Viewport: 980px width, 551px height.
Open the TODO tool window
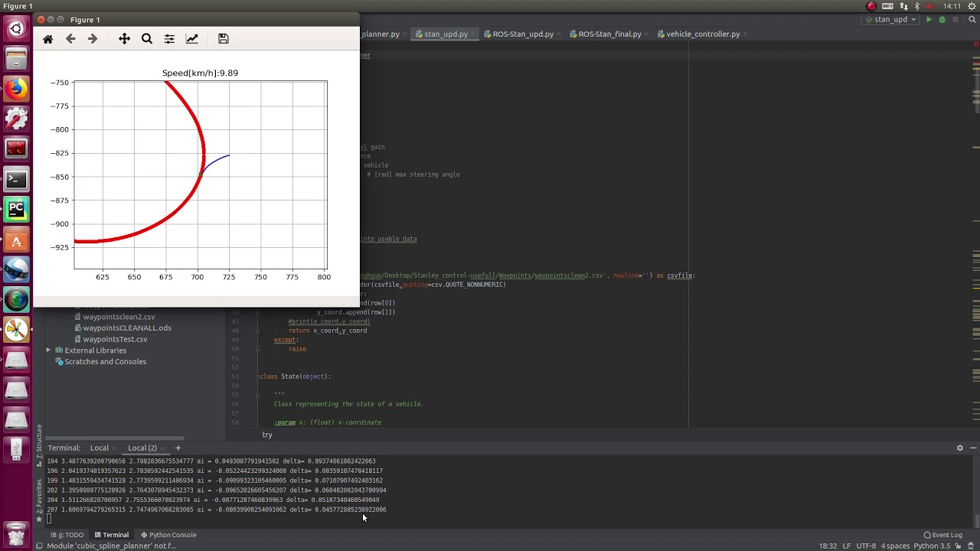point(67,535)
